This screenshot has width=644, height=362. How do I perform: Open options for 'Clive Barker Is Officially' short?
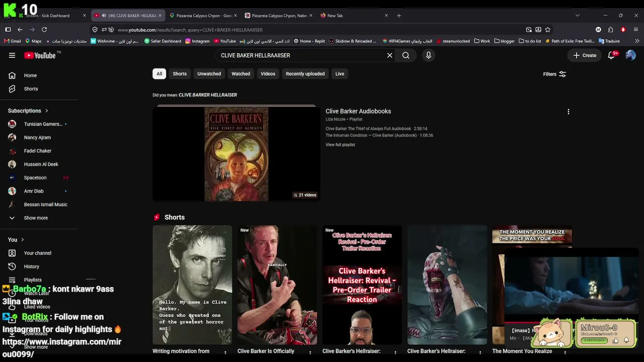tap(310, 352)
